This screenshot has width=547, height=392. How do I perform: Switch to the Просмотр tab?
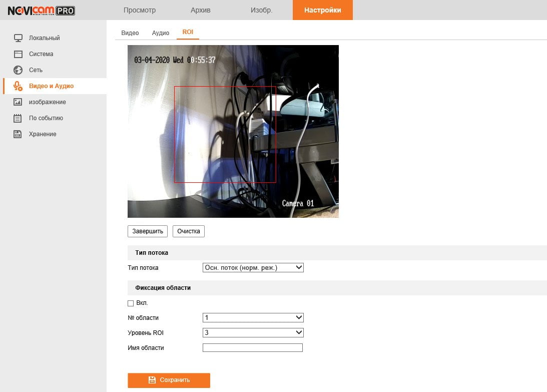[x=140, y=10]
